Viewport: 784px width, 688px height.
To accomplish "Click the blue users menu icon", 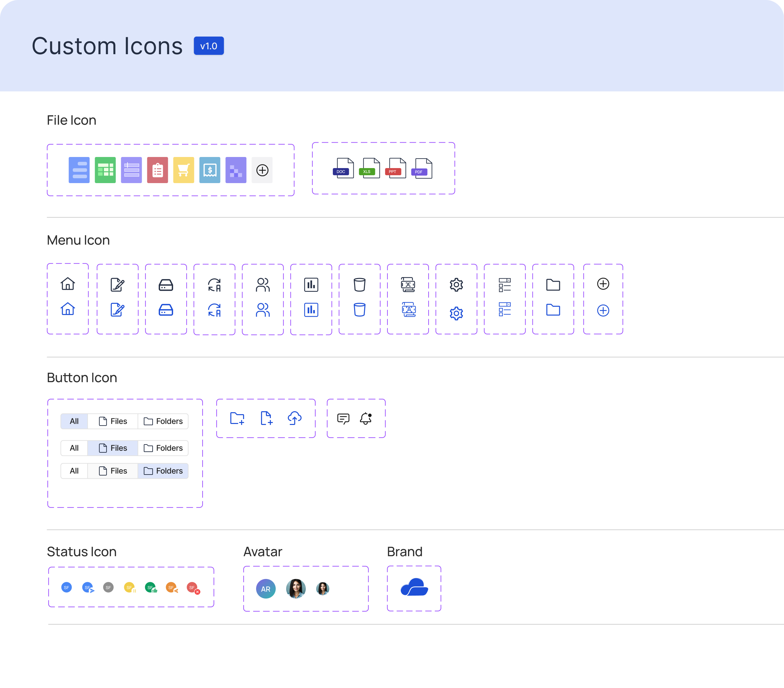I will point(263,310).
